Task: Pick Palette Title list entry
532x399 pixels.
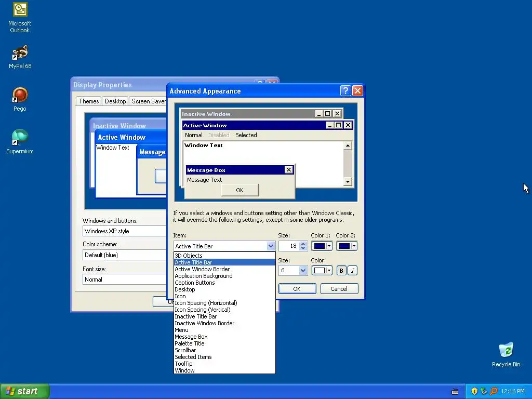Action: pyautogui.click(x=224, y=343)
